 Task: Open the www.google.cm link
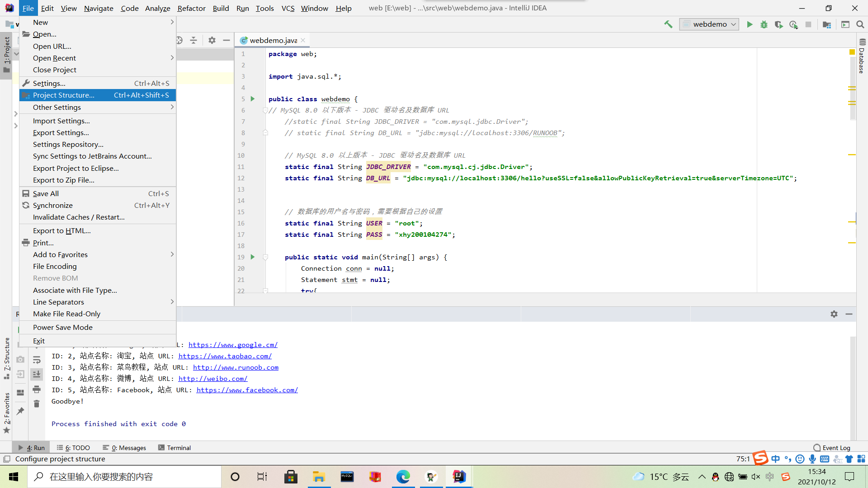coord(233,345)
